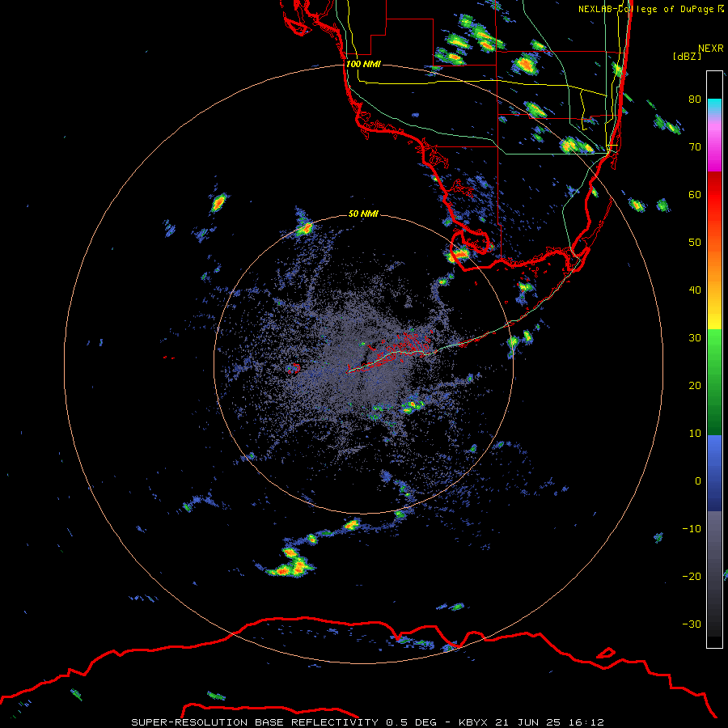The width and height of the screenshot is (728, 728).
Task: Click the 60 value on the dBZ scale
Action: (695, 194)
